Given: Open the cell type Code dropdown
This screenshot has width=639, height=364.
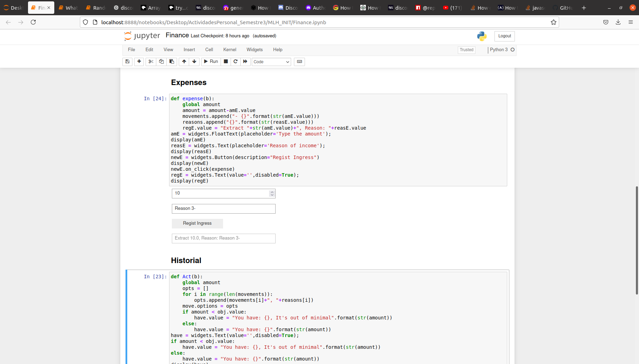Looking at the screenshot, I should pos(271,62).
